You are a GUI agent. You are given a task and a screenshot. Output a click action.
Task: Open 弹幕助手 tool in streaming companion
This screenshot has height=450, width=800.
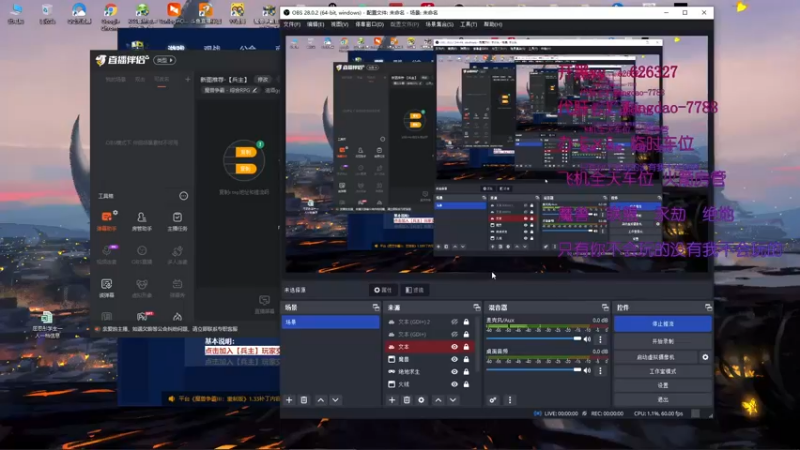(x=107, y=220)
